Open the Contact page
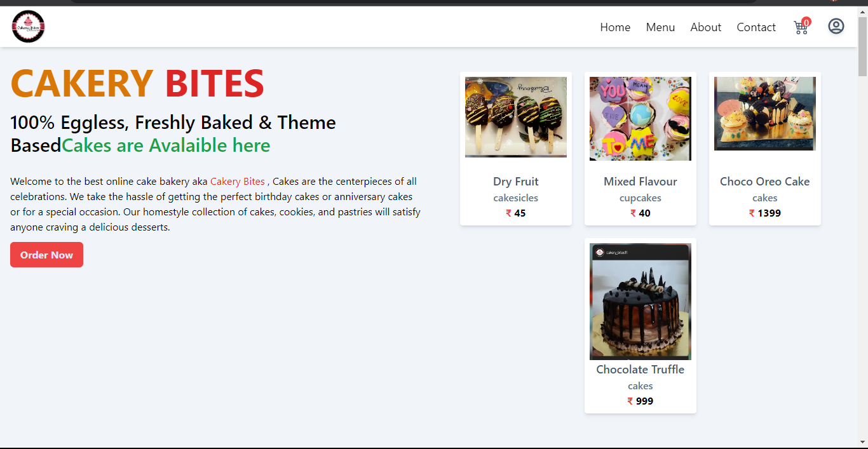Viewport: 868px width, 449px height. coord(756,27)
